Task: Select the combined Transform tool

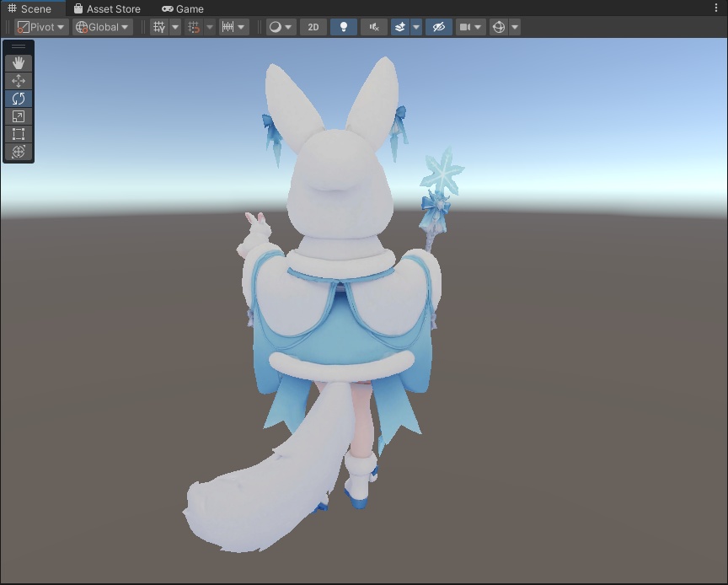Action: click(x=19, y=153)
